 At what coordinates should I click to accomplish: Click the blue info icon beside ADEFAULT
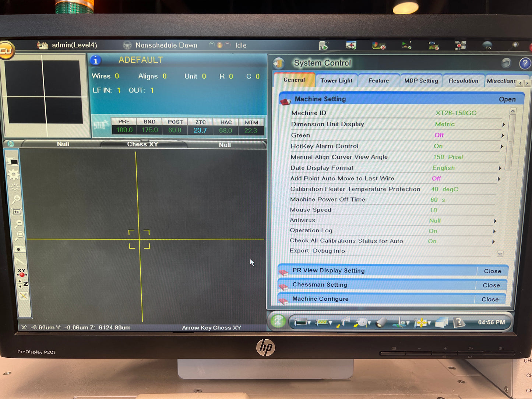(95, 60)
